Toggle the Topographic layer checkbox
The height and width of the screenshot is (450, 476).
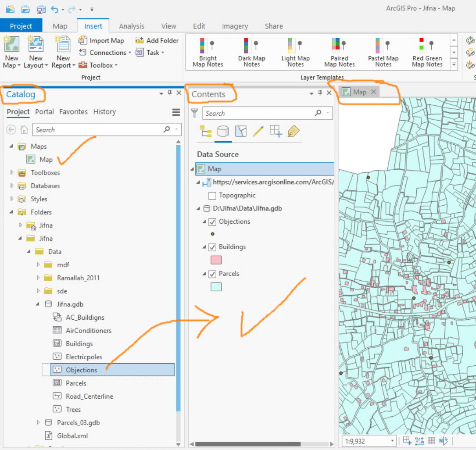point(212,196)
